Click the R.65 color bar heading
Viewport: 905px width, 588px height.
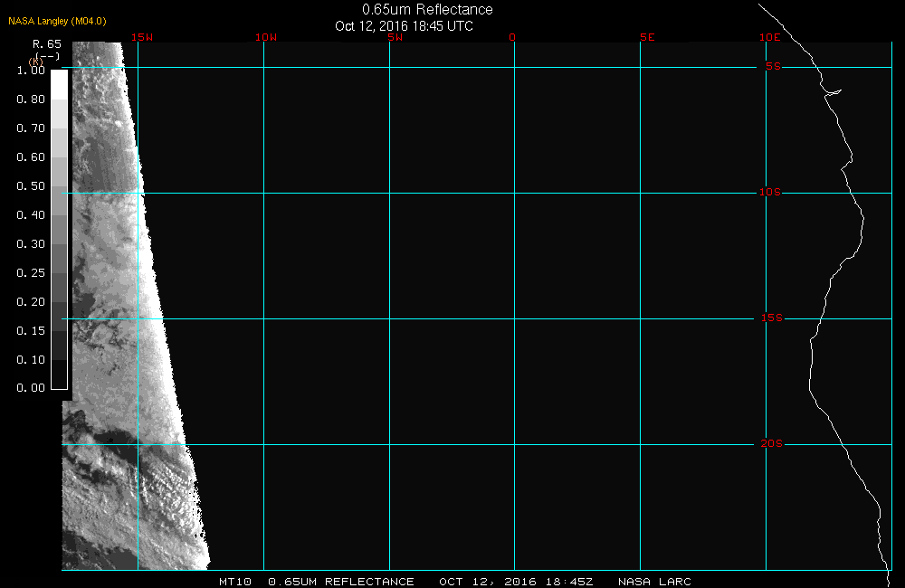pos(46,43)
